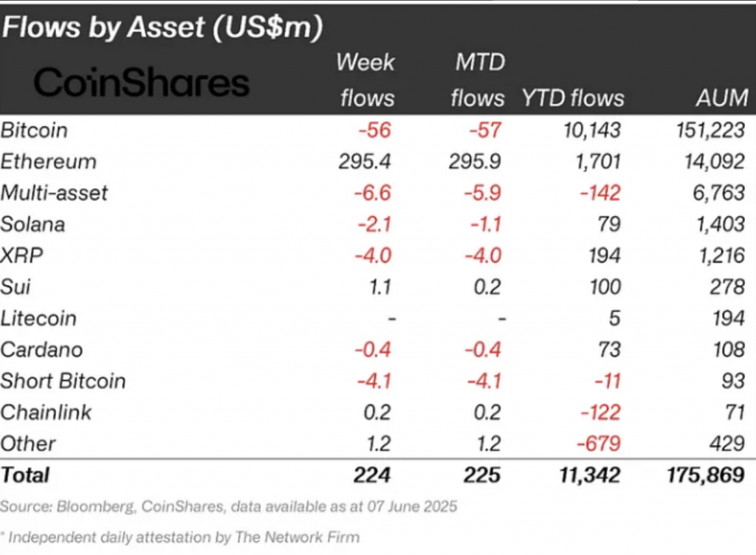This screenshot has width=756, height=555.
Task: Click Ethereum week flows value 295.4
Action: 365,162
